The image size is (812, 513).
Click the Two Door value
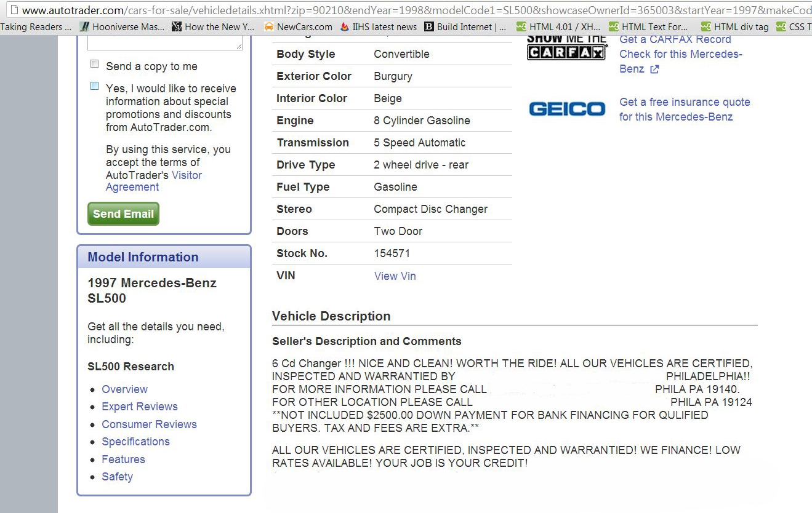point(398,231)
